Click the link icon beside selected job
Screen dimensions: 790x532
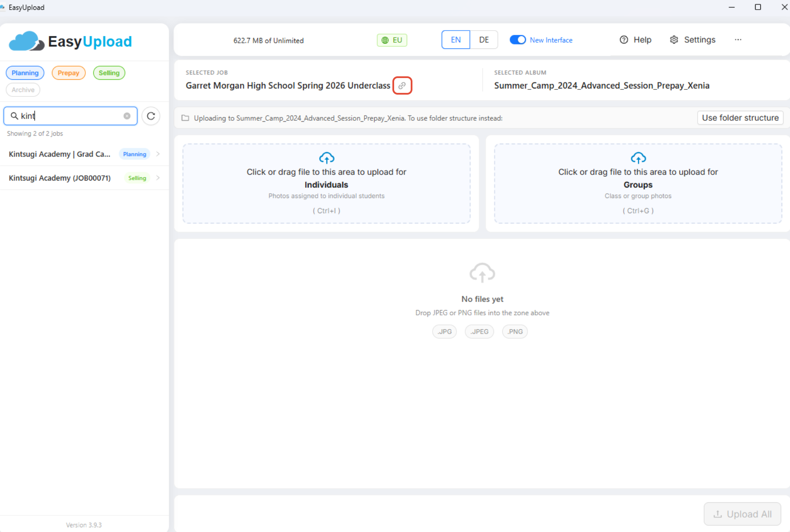402,85
